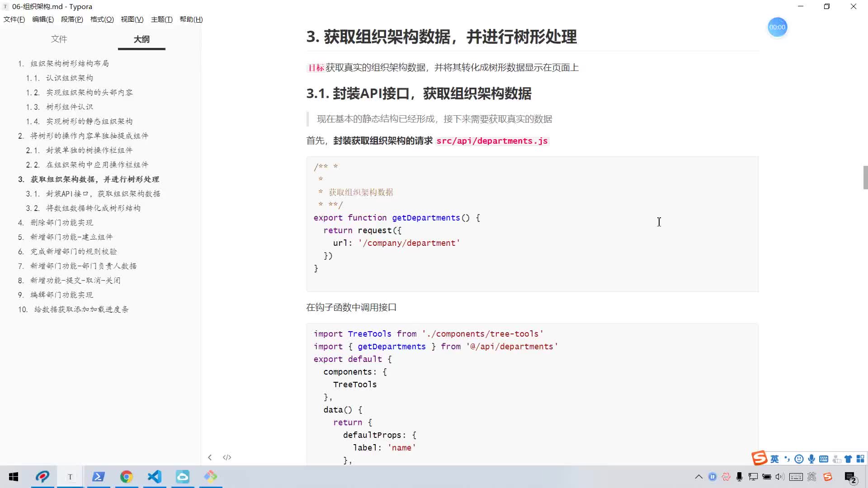Open the 帮助(H) menu
Viewport: 868px width, 488px height.
click(191, 19)
